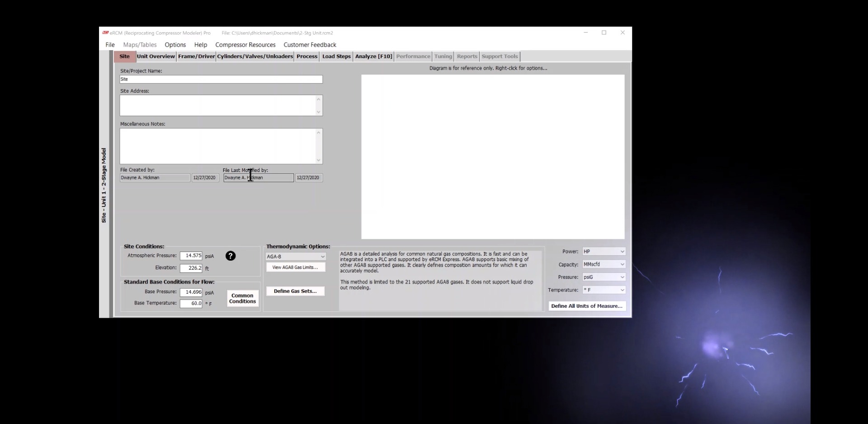The image size is (868, 424).
Task: Open the Pressure psiG units dropdown
Action: click(x=604, y=277)
